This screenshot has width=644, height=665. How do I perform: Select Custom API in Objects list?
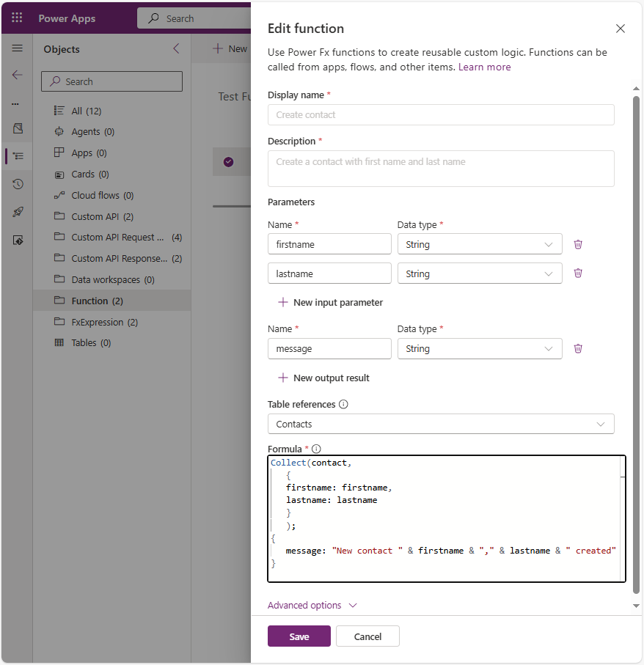pyautogui.click(x=102, y=216)
